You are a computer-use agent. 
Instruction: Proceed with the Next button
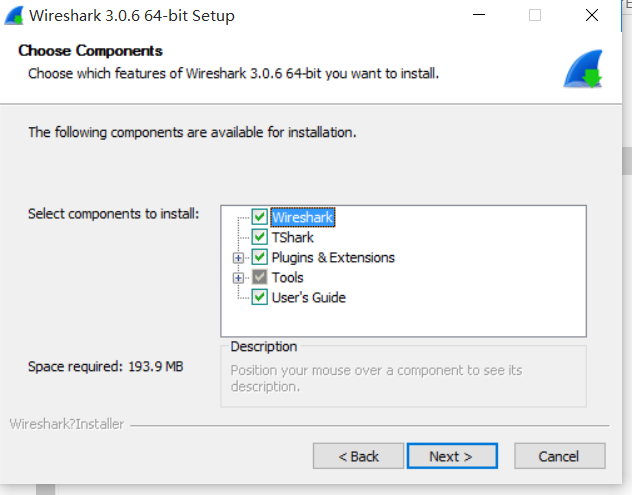click(x=450, y=456)
